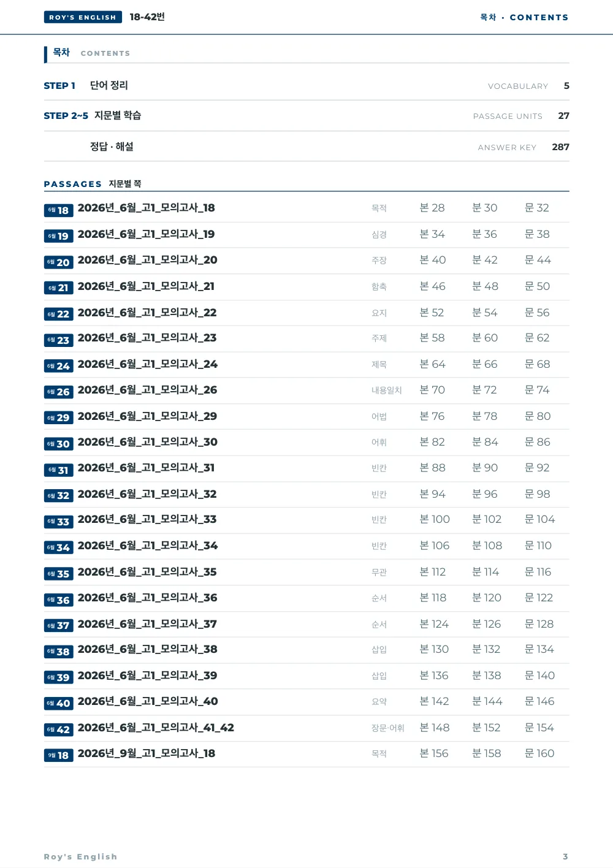Click the 9월 18 passage badge
613x868 pixels.
coord(59,755)
